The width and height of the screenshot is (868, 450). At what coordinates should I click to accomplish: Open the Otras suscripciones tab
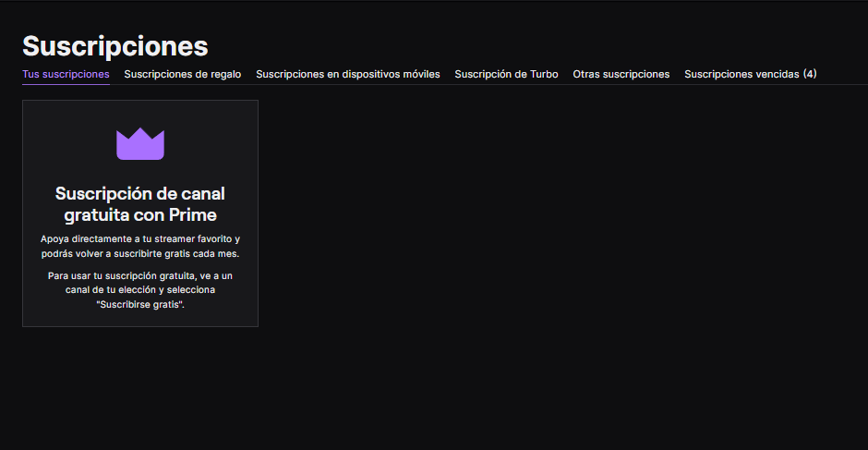click(x=621, y=74)
